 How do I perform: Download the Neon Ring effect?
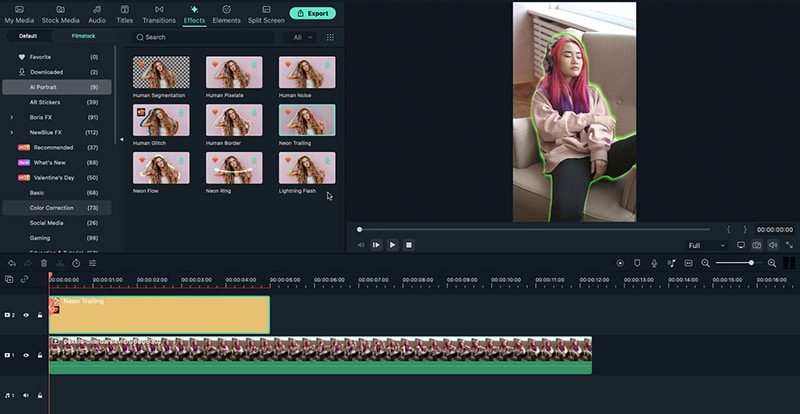coord(254,160)
